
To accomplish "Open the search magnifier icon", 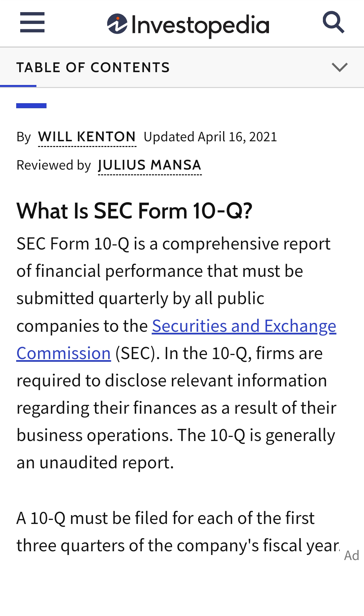I will pyautogui.click(x=333, y=22).
